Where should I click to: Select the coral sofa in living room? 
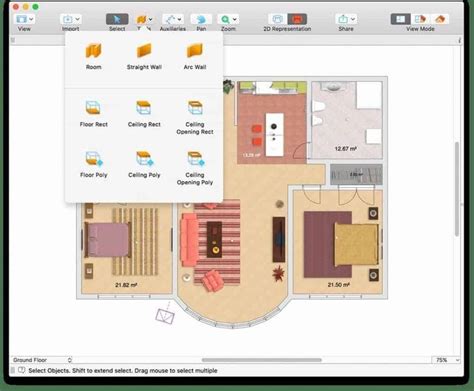click(x=189, y=240)
